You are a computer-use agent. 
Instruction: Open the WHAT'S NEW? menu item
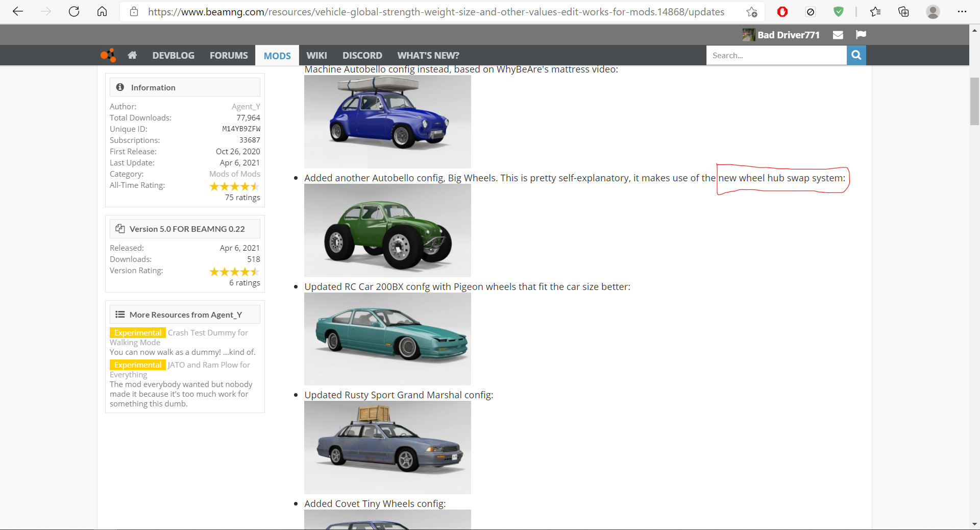click(428, 55)
